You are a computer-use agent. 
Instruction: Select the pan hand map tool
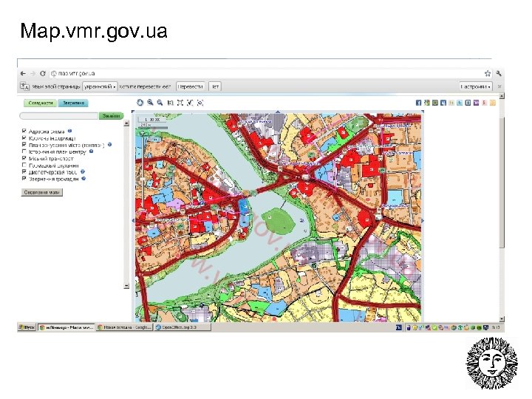[140, 103]
